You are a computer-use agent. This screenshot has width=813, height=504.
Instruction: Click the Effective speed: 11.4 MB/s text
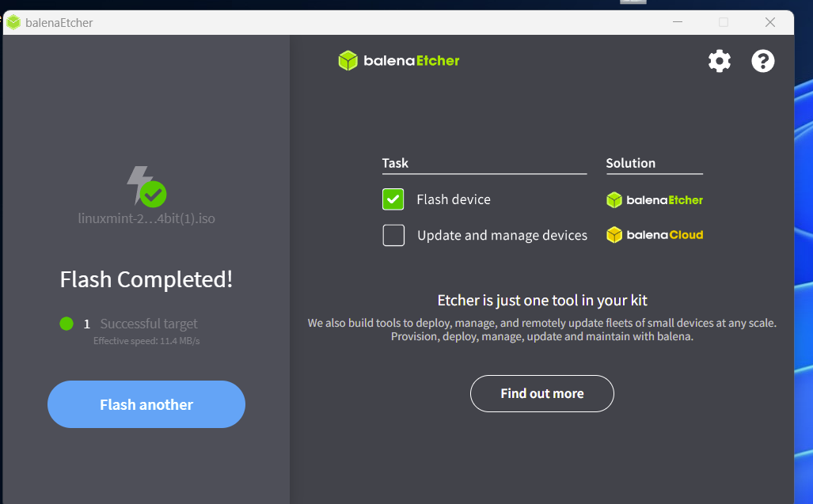point(146,341)
